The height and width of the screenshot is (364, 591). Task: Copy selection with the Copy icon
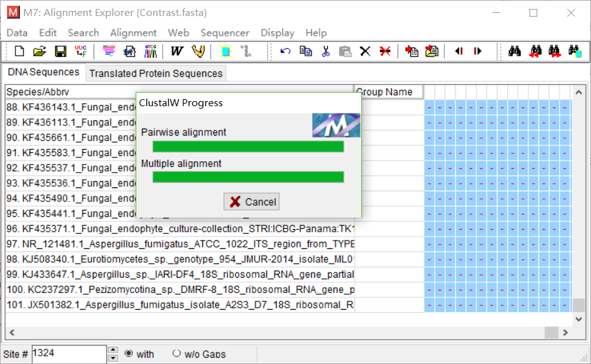[305, 51]
